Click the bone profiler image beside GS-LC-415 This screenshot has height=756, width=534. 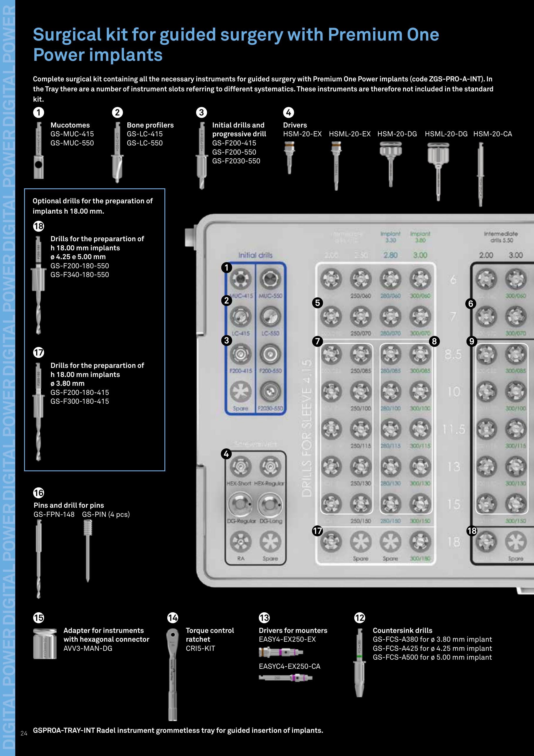pyautogui.click(x=117, y=152)
